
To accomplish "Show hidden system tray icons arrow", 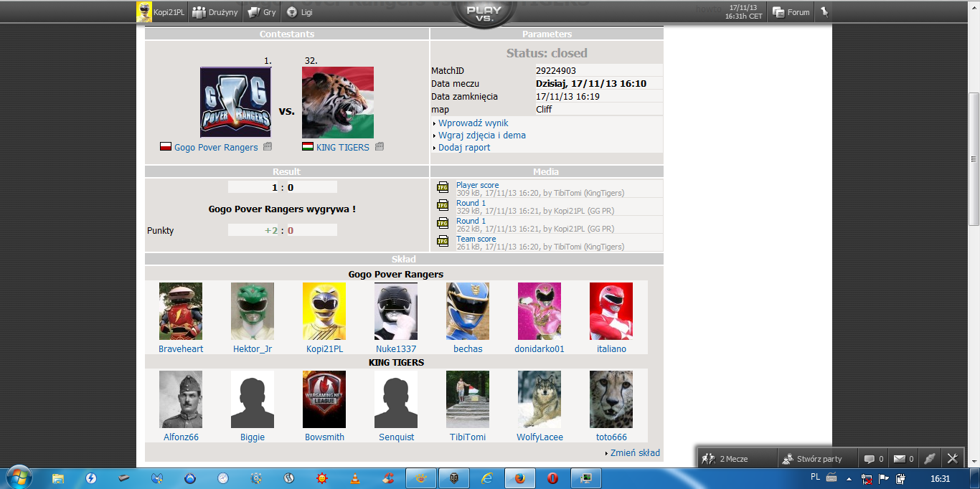I will 849,478.
